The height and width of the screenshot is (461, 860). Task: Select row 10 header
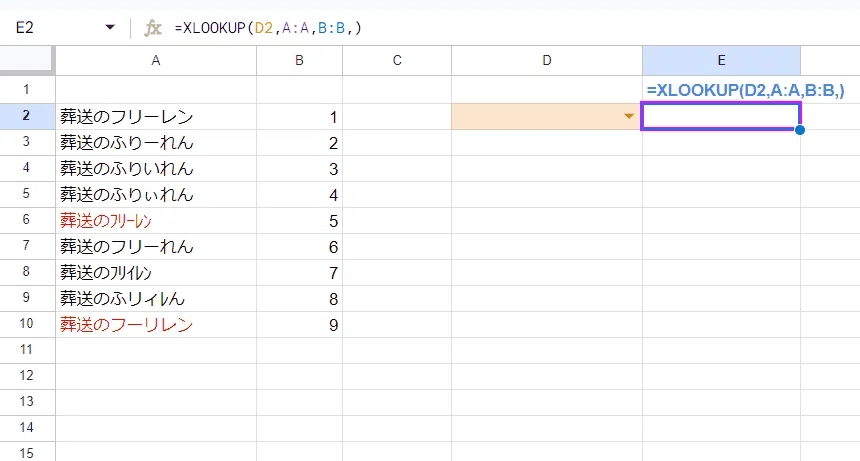tap(27, 325)
